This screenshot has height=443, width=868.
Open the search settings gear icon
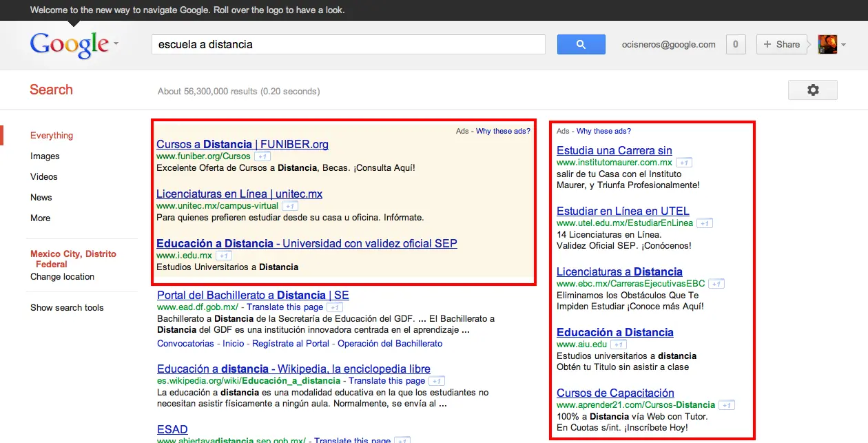pos(813,90)
